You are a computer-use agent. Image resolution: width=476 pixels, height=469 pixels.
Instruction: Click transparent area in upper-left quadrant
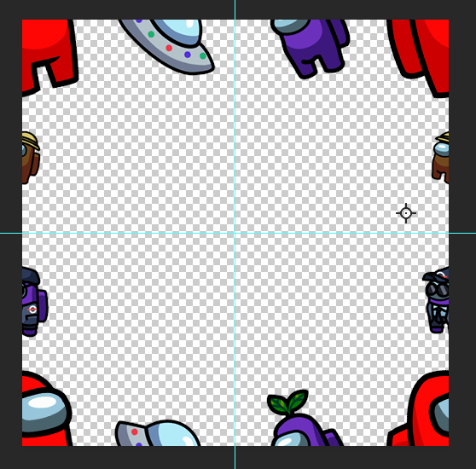[127, 146]
